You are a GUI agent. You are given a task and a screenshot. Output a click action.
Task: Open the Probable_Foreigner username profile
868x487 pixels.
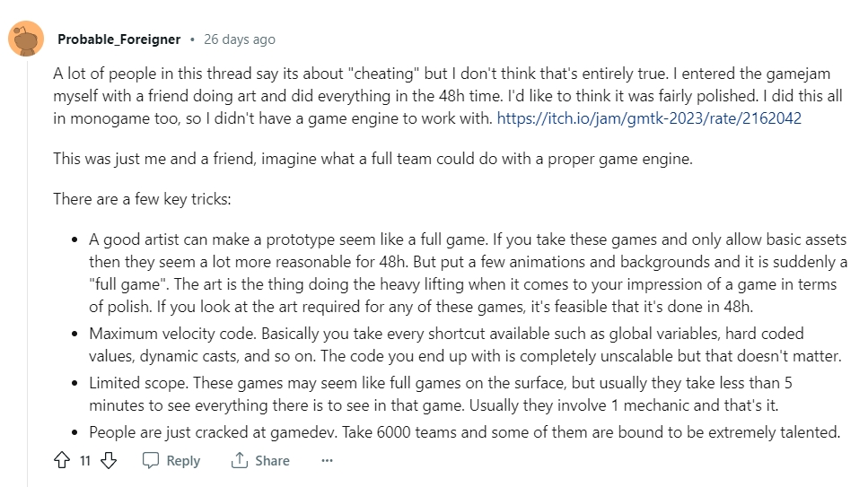point(119,39)
